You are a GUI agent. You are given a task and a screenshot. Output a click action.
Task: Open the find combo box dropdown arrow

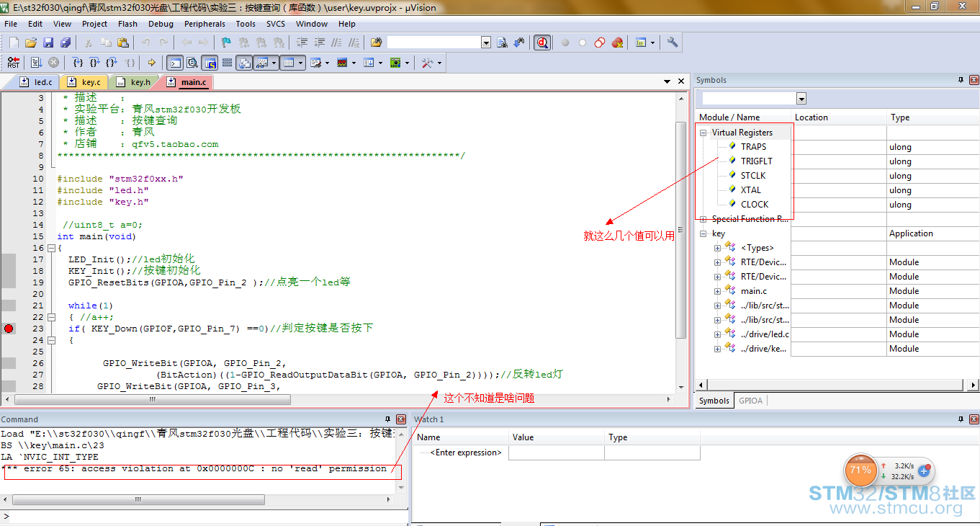pyautogui.click(x=486, y=43)
